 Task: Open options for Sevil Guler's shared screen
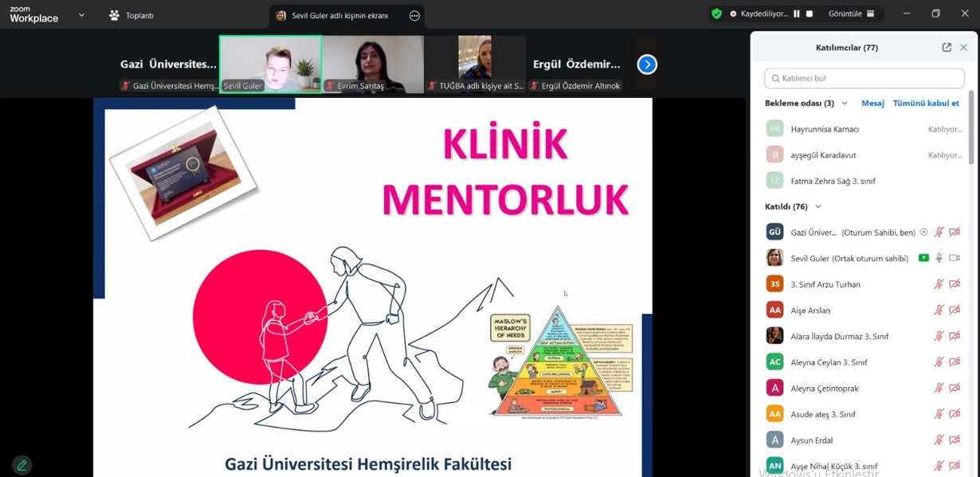(x=414, y=16)
